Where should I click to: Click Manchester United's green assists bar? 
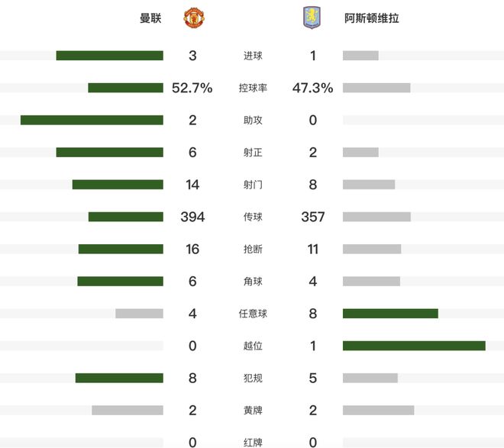[92, 120]
